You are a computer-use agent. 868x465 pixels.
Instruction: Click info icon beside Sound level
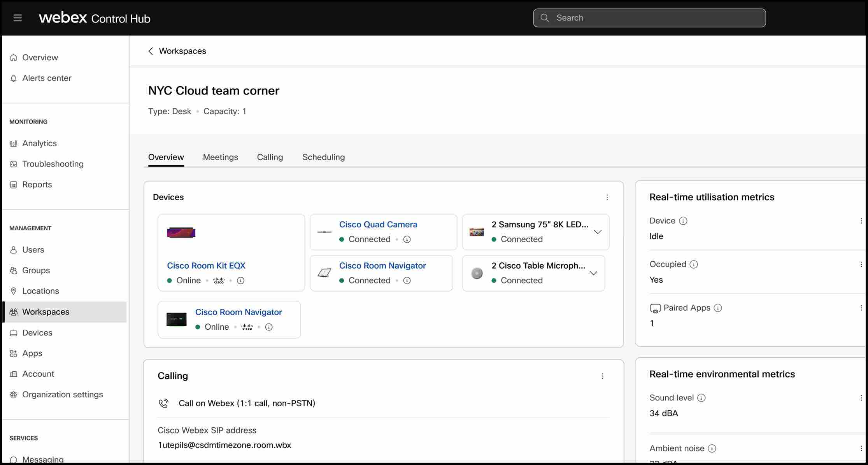701,398
